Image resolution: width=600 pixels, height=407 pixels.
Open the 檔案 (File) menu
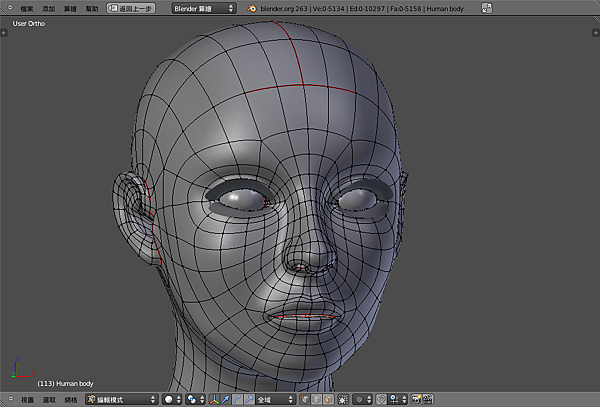pos(26,8)
